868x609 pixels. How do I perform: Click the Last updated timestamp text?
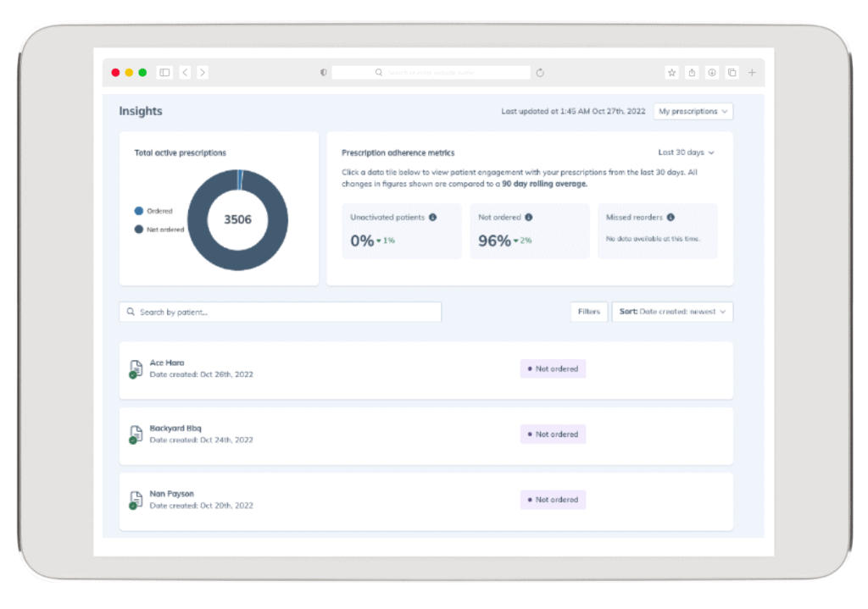pyautogui.click(x=574, y=111)
